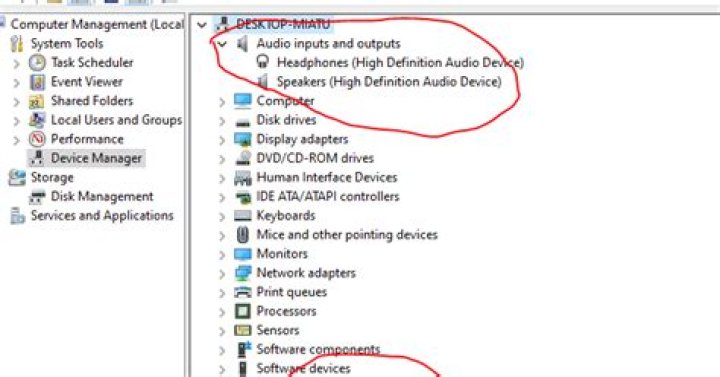
Task: Select the System Tools node
Action: pyautogui.click(x=67, y=44)
